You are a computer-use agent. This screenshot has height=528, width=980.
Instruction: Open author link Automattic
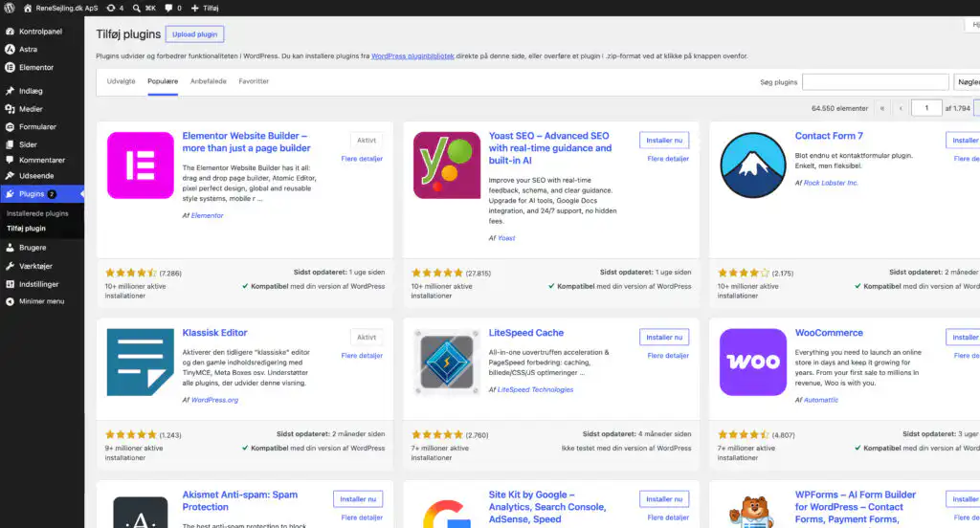click(x=820, y=400)
